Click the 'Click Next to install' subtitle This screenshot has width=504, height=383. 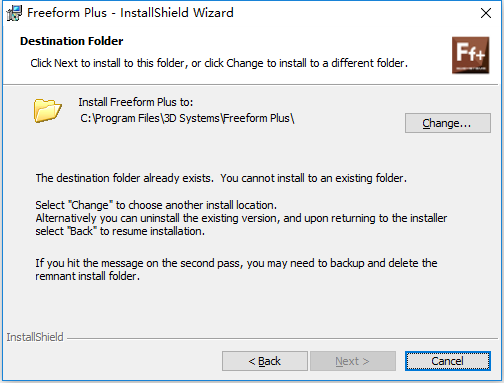pos(219,63)
